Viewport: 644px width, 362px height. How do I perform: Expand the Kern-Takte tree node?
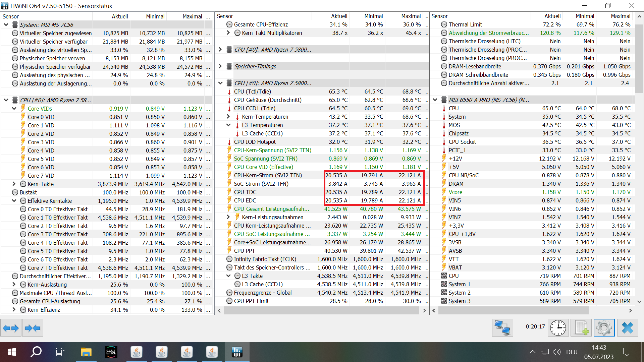click(14, 184)
